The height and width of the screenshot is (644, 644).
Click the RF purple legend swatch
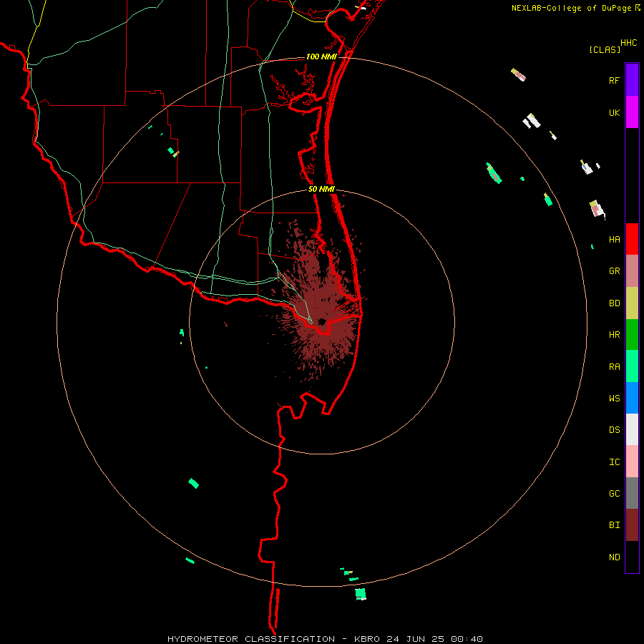(632, 80)
